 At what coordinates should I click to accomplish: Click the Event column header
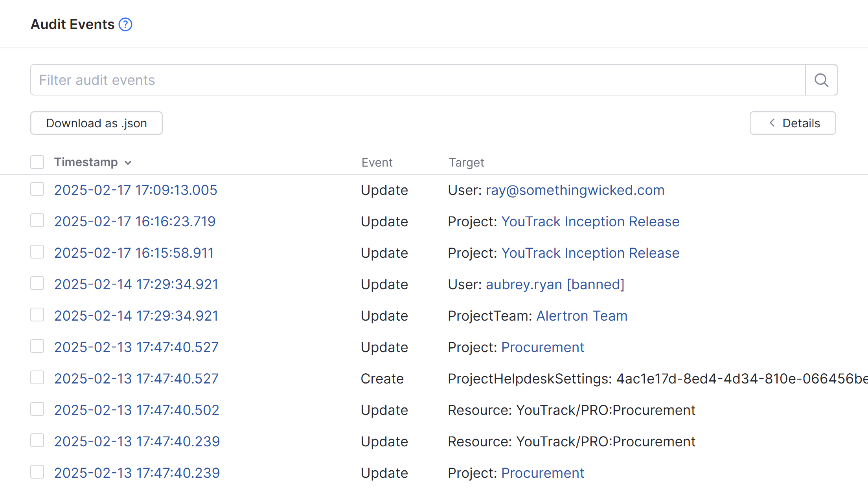click(377, 162)
